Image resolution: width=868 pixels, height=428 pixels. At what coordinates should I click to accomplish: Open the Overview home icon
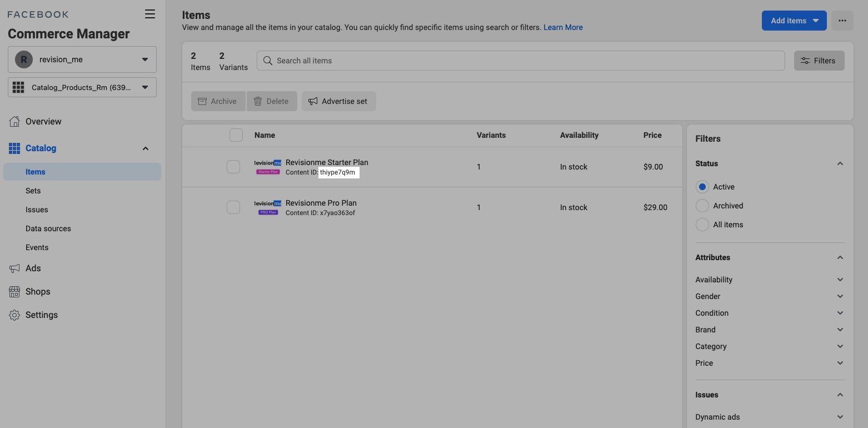(x=14, y=122)
